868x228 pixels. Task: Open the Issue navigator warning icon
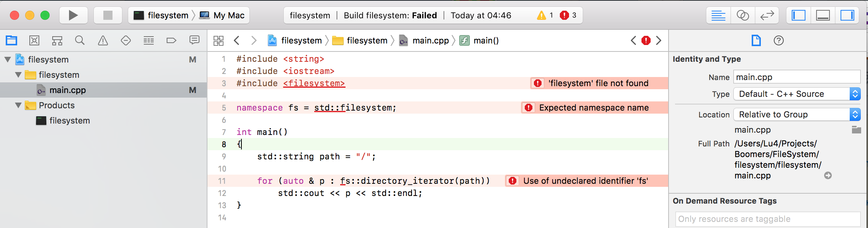(x=103, y=40)
